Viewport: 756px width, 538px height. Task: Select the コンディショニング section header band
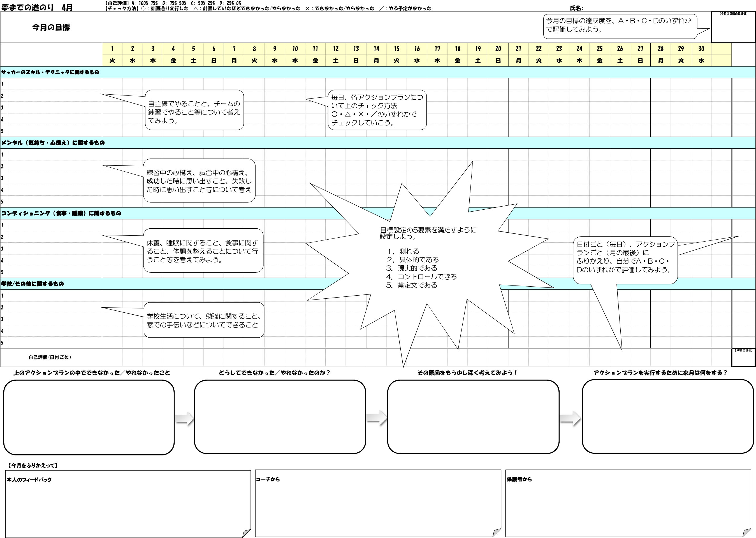tap(61, 213)
